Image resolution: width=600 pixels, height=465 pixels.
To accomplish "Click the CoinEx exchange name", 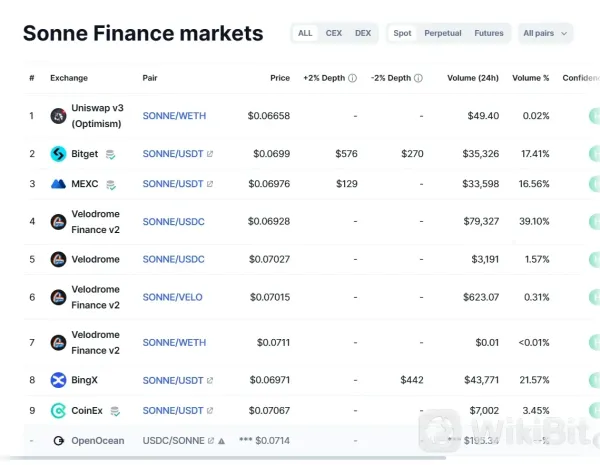I will [x=87, y=411].
